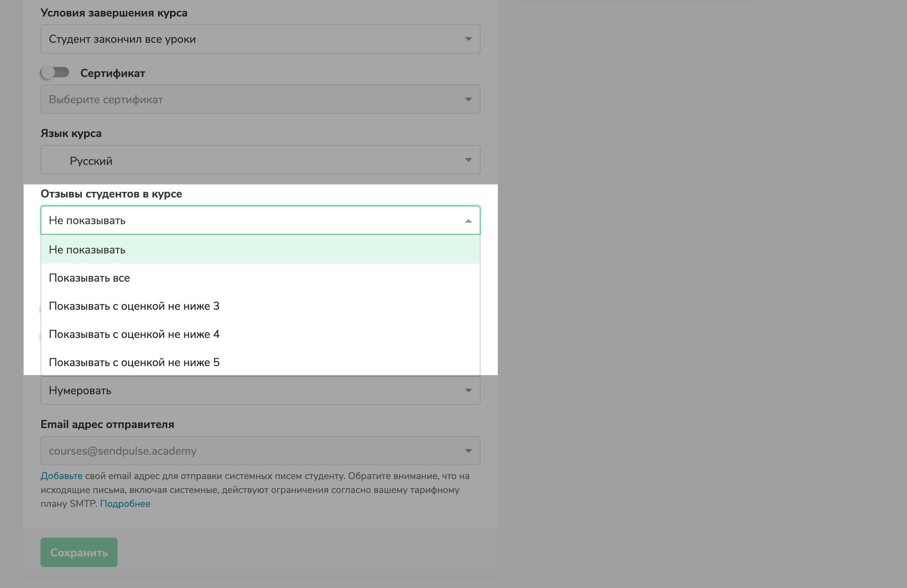Open the 'Нумеровать' dropdown
Image resolution: width=907 pixels, height=588 pixels.
point(260,390)
